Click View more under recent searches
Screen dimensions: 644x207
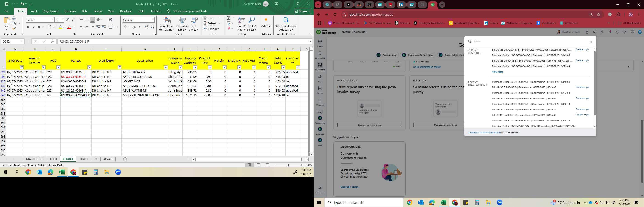click(497, 72)
